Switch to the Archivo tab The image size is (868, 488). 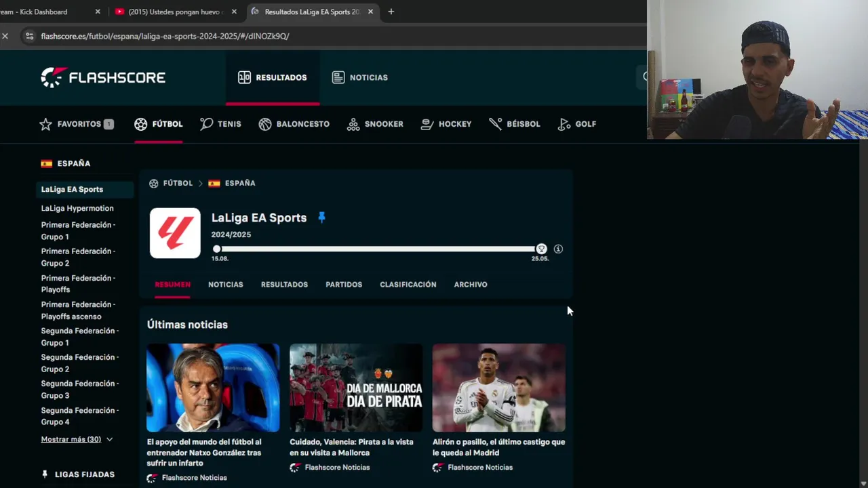471,285
